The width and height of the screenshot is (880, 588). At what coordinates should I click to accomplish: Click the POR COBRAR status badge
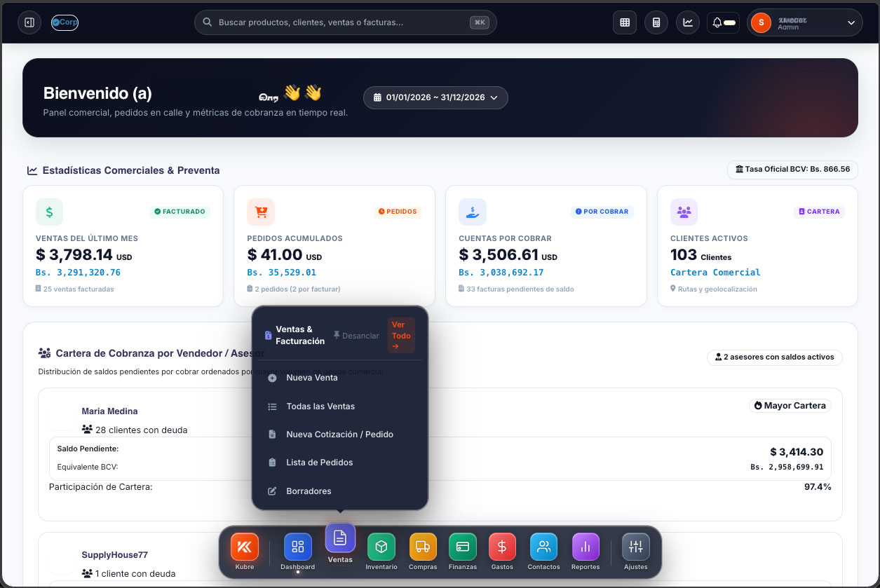[602, 212]
